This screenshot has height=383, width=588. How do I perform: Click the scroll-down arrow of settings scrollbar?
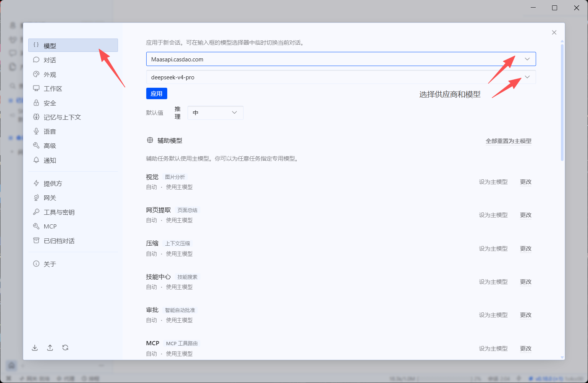[562, 357]
